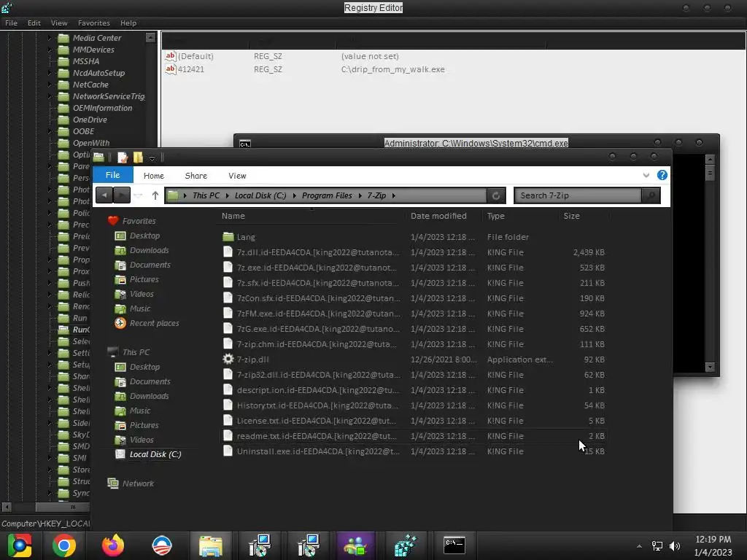Switch to the Home ribbon tab
This screenshot has width=747, height=560.
click(x=154, y=176)
